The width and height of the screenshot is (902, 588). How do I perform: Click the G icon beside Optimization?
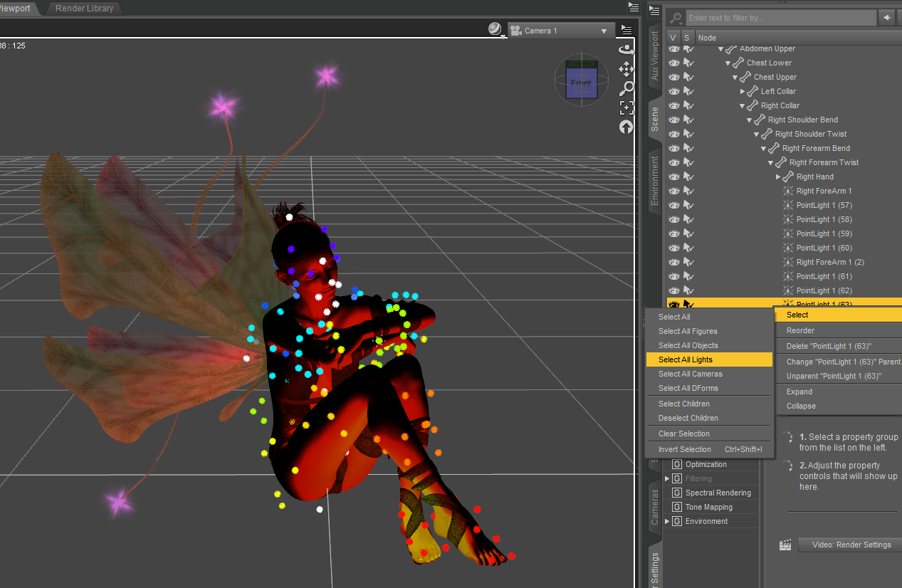[677, 464]
